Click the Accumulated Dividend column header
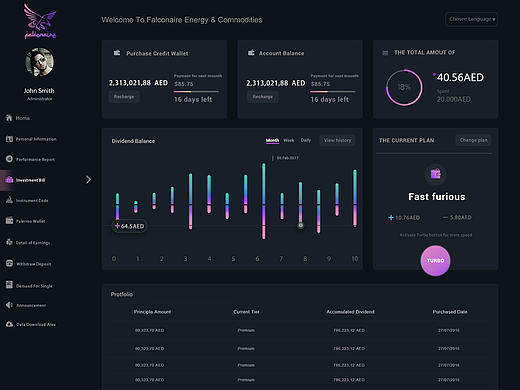 pos(350,312)
